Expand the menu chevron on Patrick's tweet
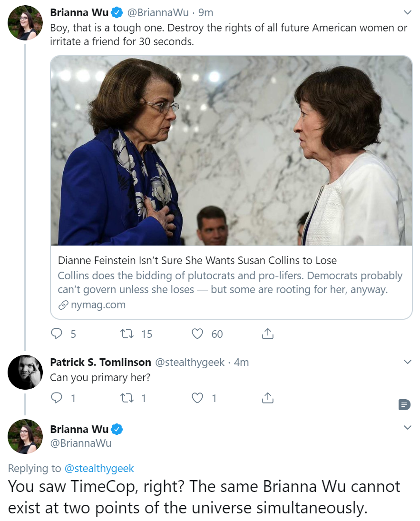The width and height of the screenshot is (420, 521). click(407, 362)
